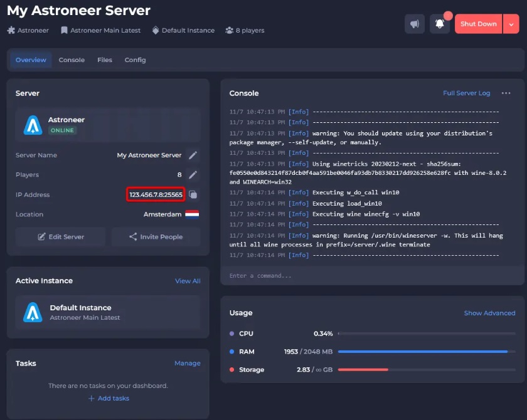The image size is (527, 420).
Task: Click the 0.34% CPU value
Action: pyautogui.click(x=323, y=333)
